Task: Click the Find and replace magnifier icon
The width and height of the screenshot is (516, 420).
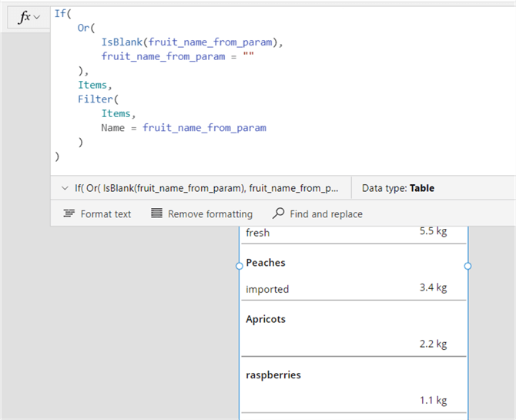Action: point(278,213)
